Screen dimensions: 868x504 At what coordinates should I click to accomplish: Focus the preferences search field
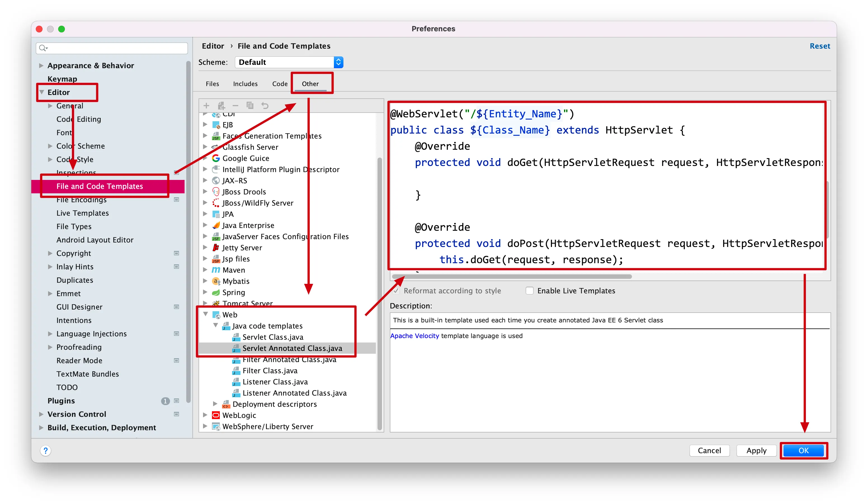pos(112,48)
